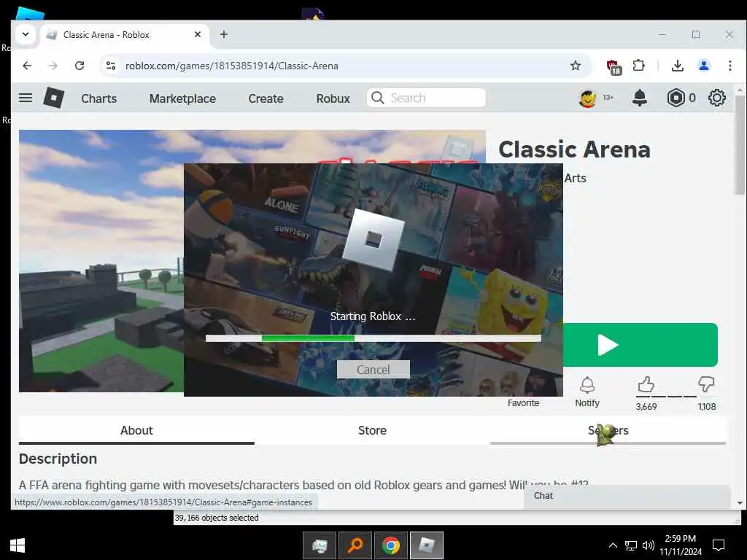Click the Starting Roblox progress bar

(x=373, y=338)
